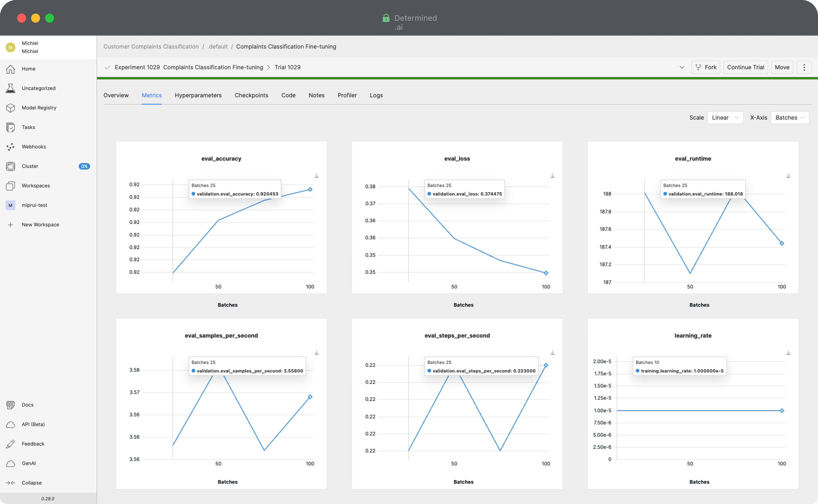Open the Cluster chip icon

[11, 166]
